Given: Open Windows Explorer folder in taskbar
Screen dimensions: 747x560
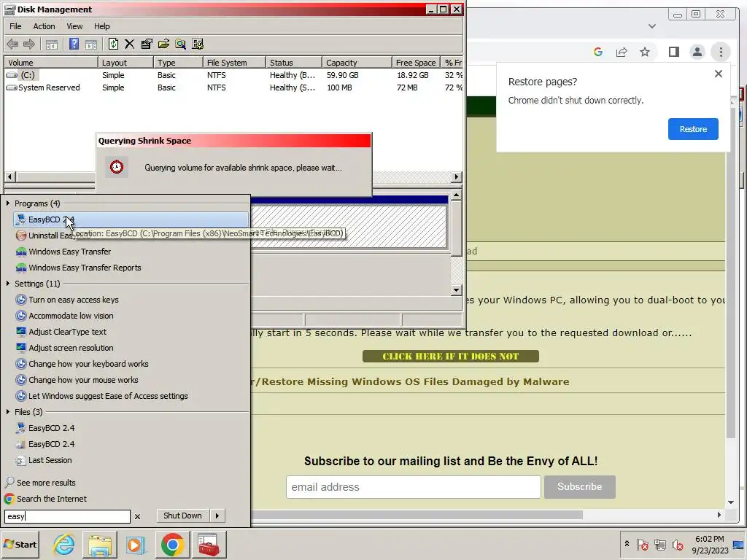Looking at the screenshot, I should click(99, 544).
